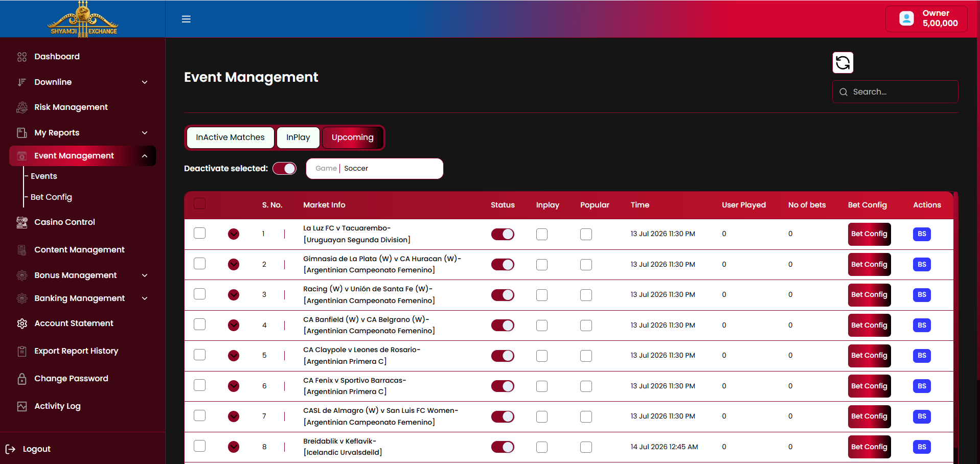Click the Change Password lock icon
The width and height of the screenshot is (980, 464).
[22, 379]
